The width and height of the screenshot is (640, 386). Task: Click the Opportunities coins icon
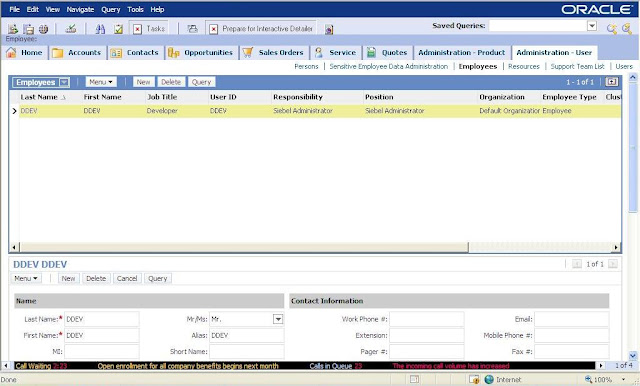pyautogui.click(x=173, y=53)
